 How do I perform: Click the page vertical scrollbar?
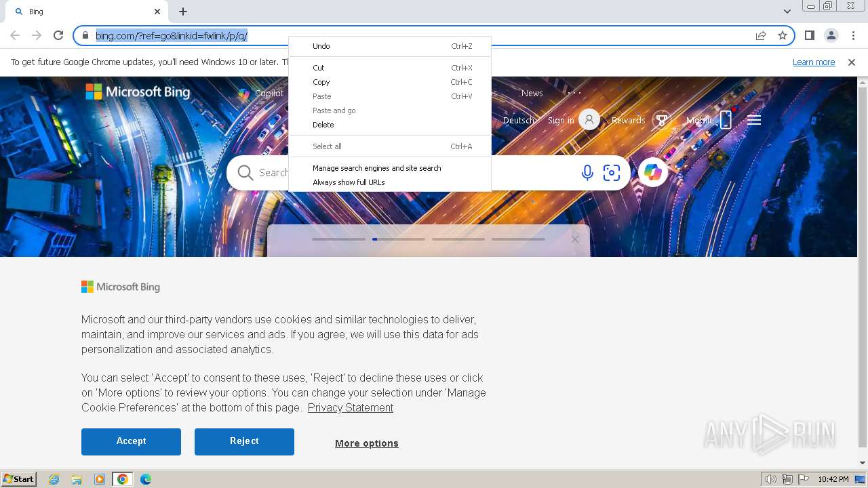click(863, 268)
